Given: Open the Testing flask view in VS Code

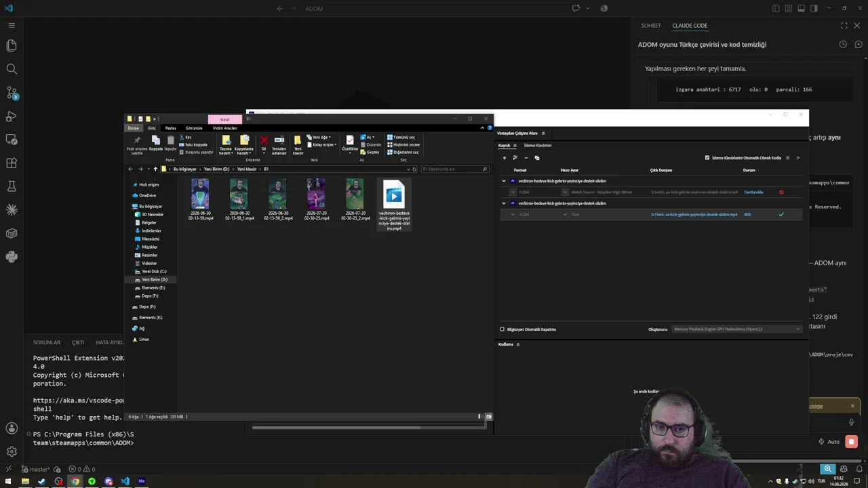Looking at the screenshot, I should (x=12, y=186).
